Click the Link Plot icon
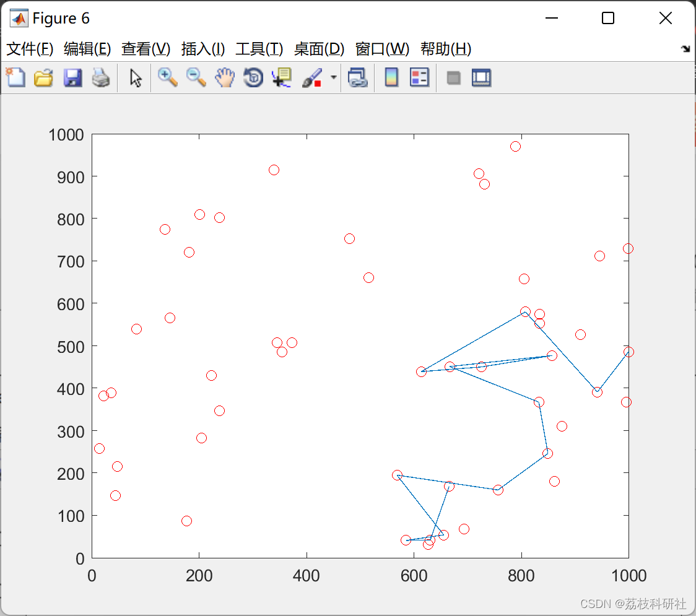This screenshot has width=696, height=616. pyautogui.click(x=358, y=77)
